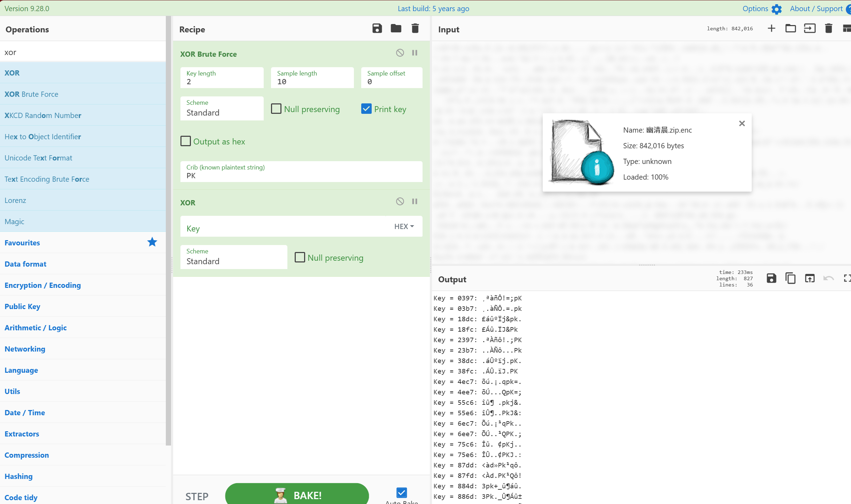The height and width of the screenshot is (504, 851).
Task: Open the Options settings menu
Action: (762, 9)
